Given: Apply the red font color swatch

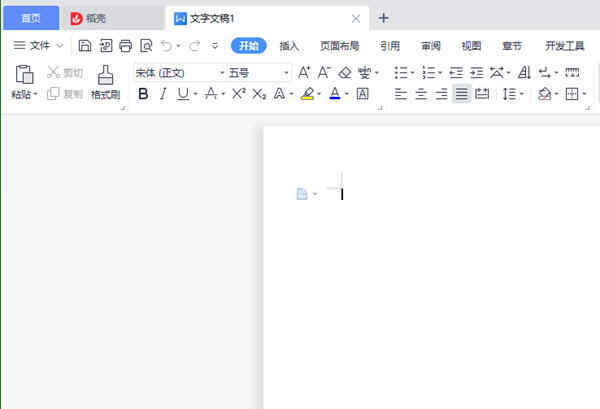Looking at the screenshot, I should point(333,94).
